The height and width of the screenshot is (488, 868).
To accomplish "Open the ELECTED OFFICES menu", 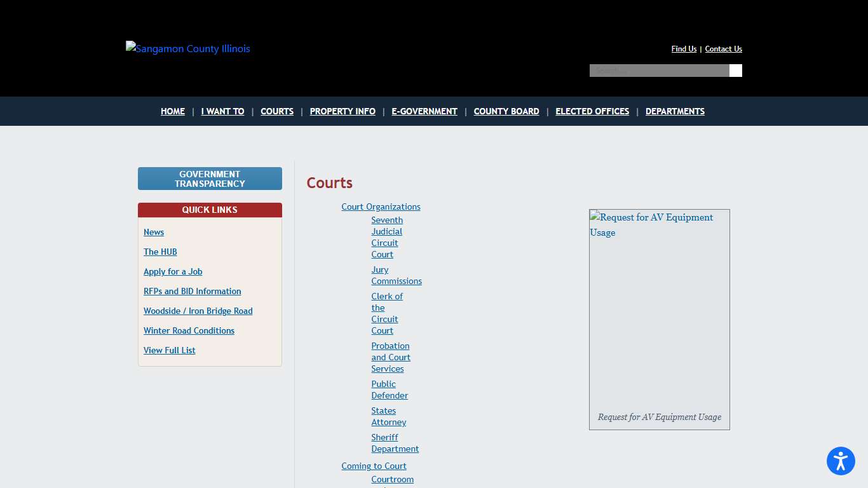I will [592, 111].
